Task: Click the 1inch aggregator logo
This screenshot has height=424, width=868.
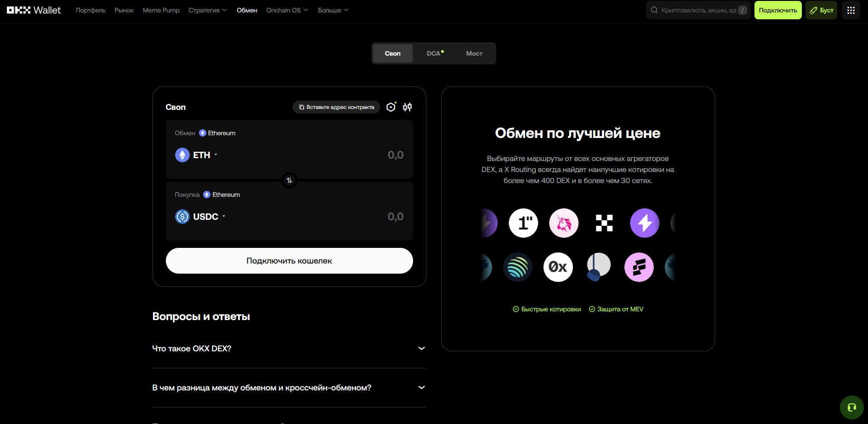Action: (523, 223)
